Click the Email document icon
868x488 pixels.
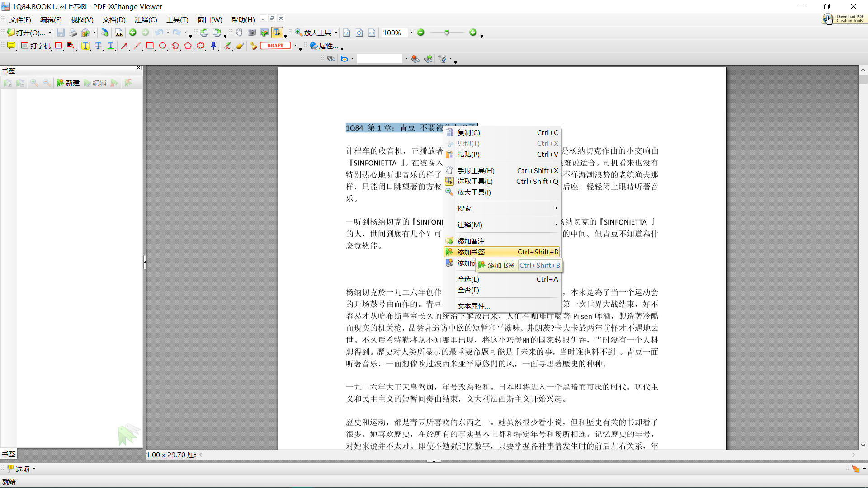click(85, 33)
